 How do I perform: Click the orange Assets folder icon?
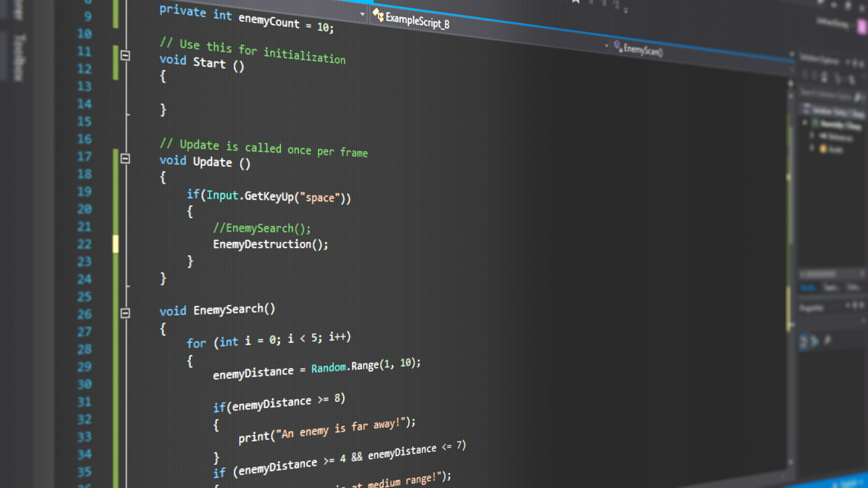coord(822,149)
